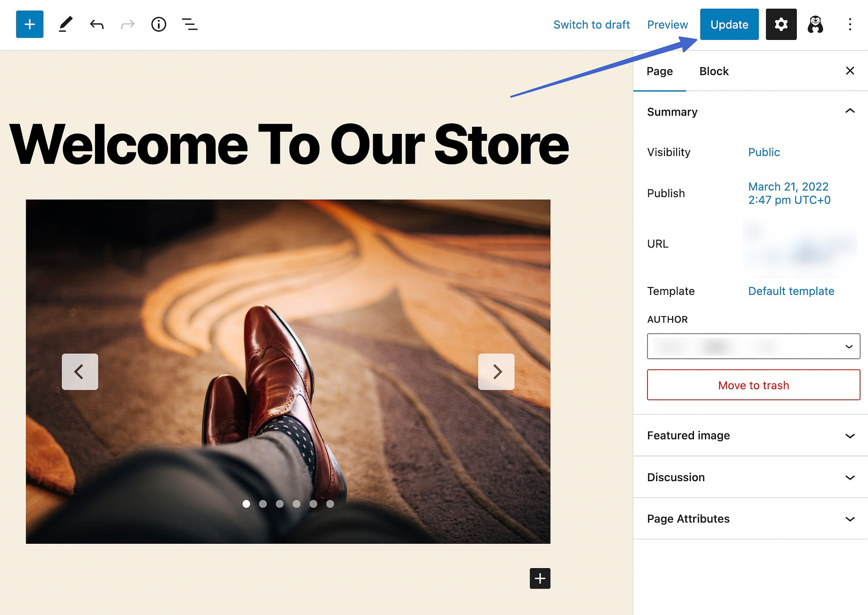Expand the Page Attributes section
Screen dimensions: 868x615
pyautogui.click(x=750, y=519)
